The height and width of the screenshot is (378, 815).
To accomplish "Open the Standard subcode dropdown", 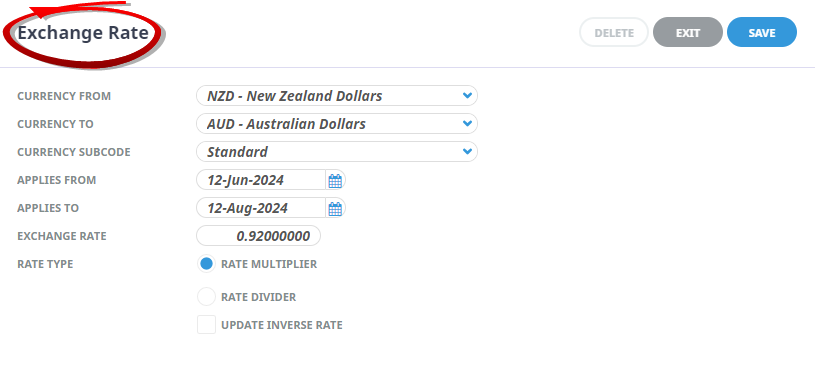I will [337, 152].
